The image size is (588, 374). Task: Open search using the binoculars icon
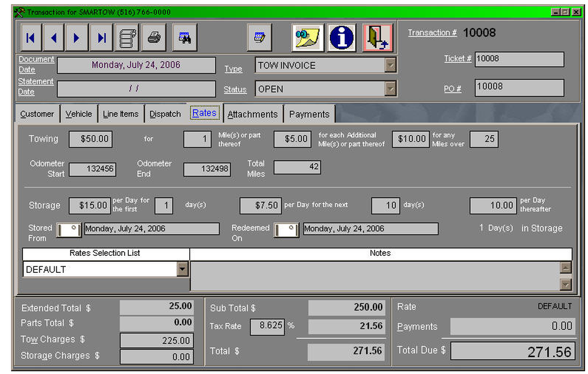[x=184, y=37]
